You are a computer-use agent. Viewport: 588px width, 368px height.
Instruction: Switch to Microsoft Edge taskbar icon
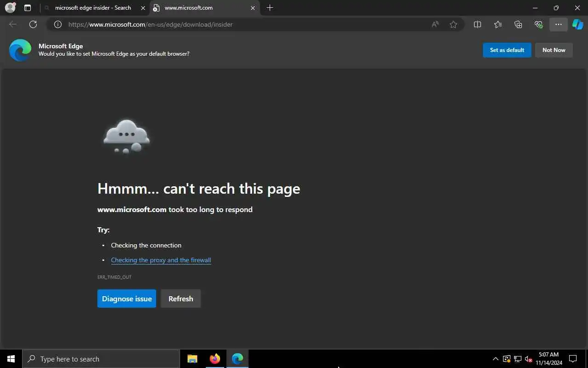(237, 359)
